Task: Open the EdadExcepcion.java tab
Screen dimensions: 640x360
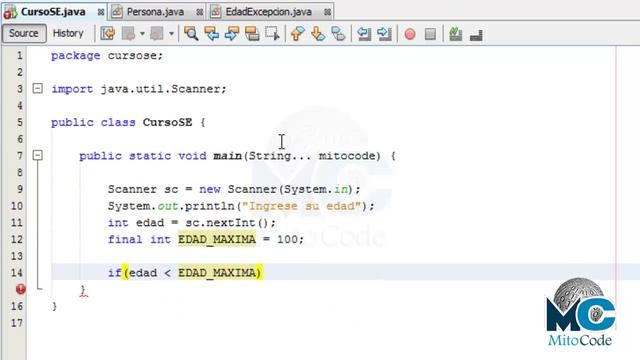Action: tap(269, 12)
